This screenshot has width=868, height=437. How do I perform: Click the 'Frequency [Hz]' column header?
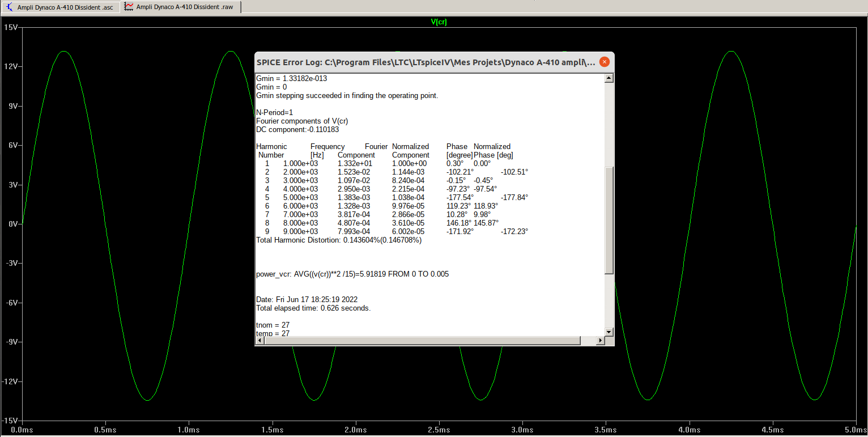pos(327,151)
